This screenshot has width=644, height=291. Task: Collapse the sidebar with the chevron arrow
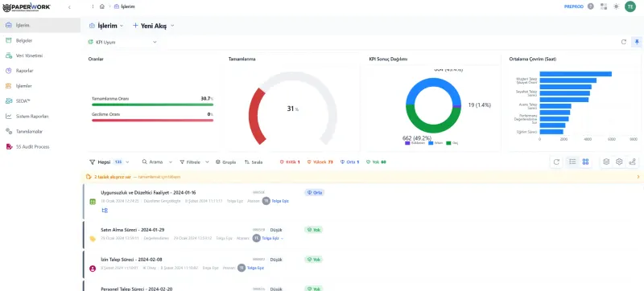(69, 7)
